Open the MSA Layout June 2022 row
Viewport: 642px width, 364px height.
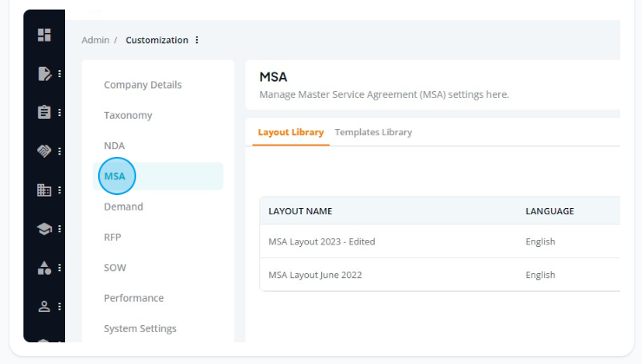pyautogui.click(x=440, y=275)
